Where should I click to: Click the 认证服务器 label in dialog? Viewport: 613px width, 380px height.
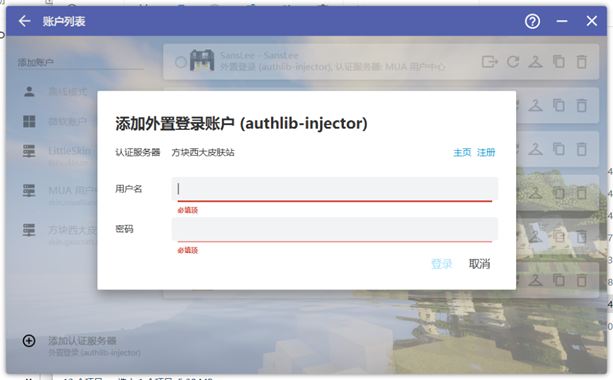click(x=138, y=152)
